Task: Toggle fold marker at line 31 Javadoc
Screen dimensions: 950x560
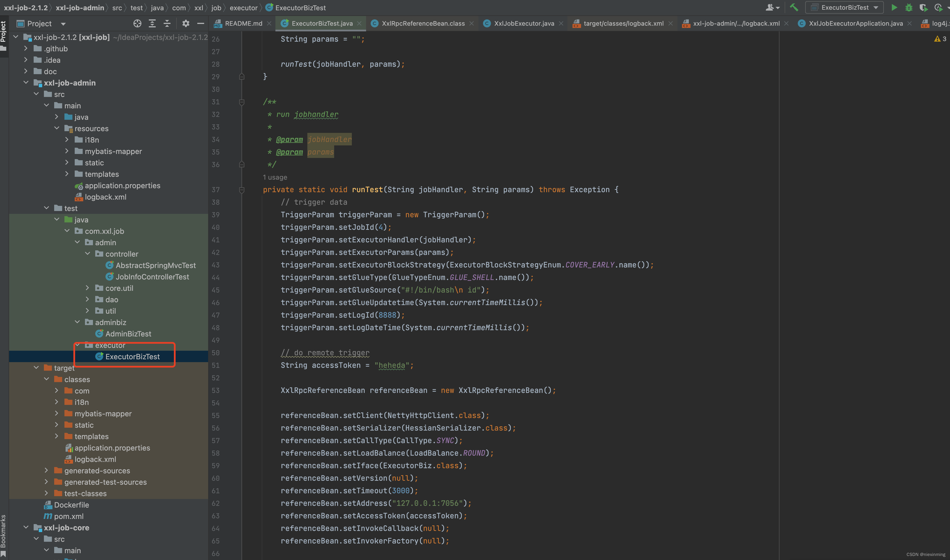Action: coord(242,102)
